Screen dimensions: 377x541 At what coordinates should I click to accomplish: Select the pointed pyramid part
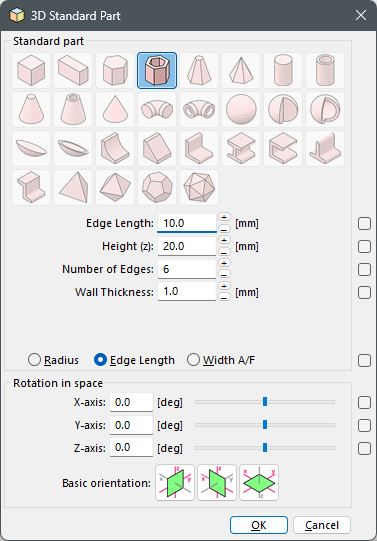(x=241, y=70)
